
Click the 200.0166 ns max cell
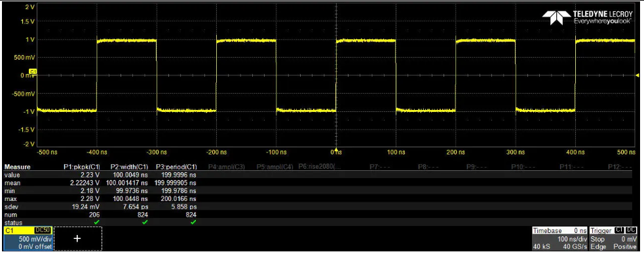pos(179,198)
